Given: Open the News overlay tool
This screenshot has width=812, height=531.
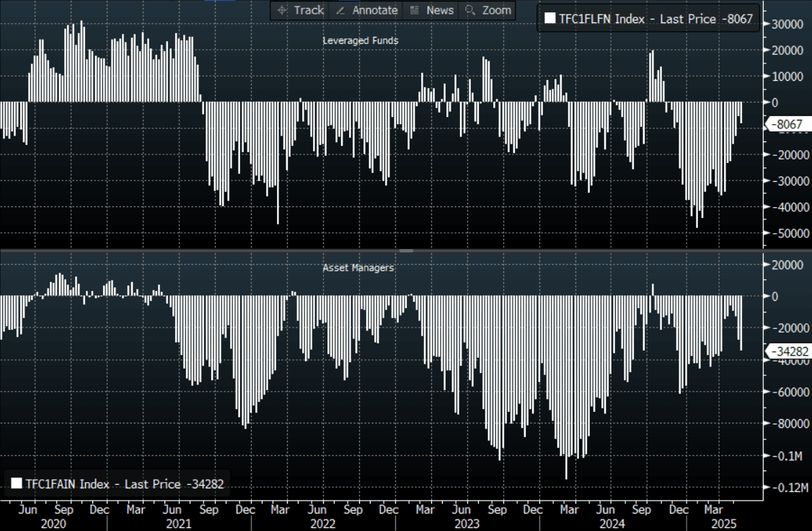Looking at the screenshot, I should coord(432,10).
